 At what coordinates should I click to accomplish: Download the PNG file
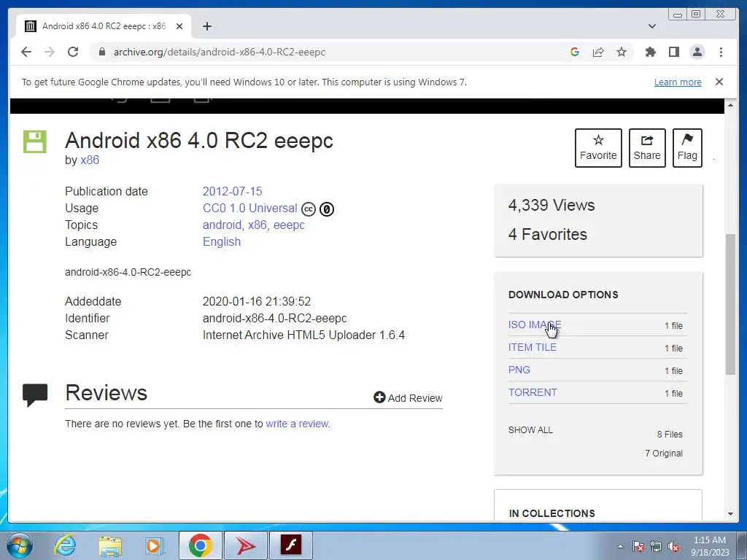coord(519,370)
